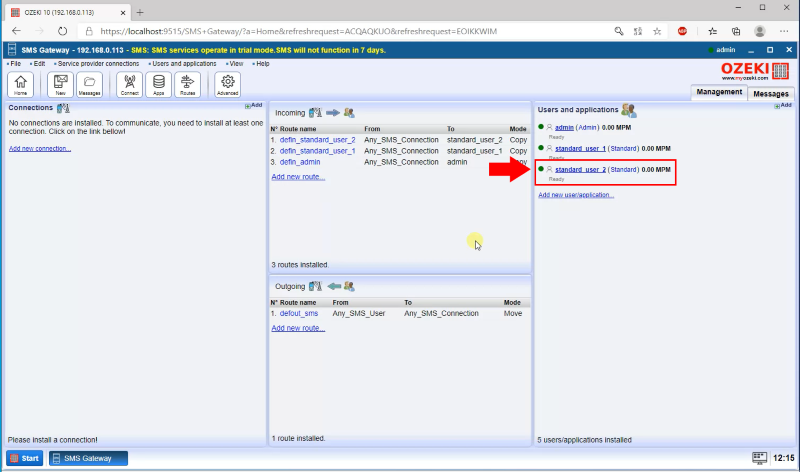Image resolution: width=800 pixels, height=472 pixels.
Task: Click Add new user/application link
Action: pos(576,195)
